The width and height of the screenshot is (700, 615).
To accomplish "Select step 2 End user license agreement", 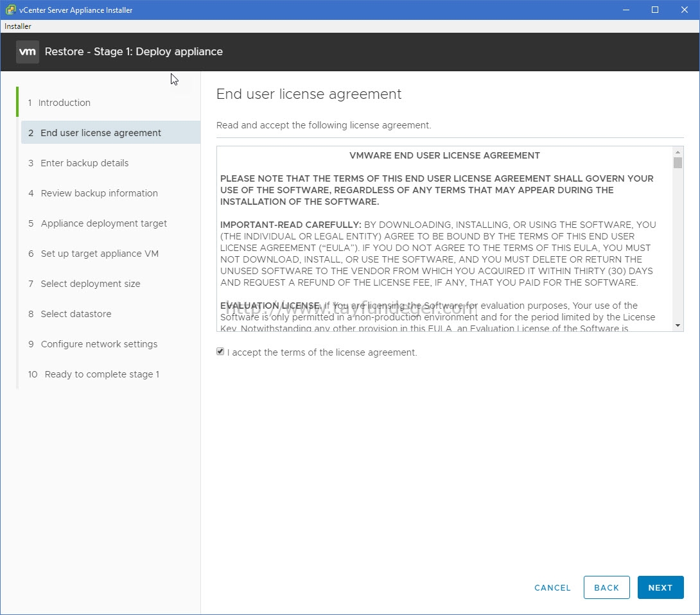I will pos(110,132).
